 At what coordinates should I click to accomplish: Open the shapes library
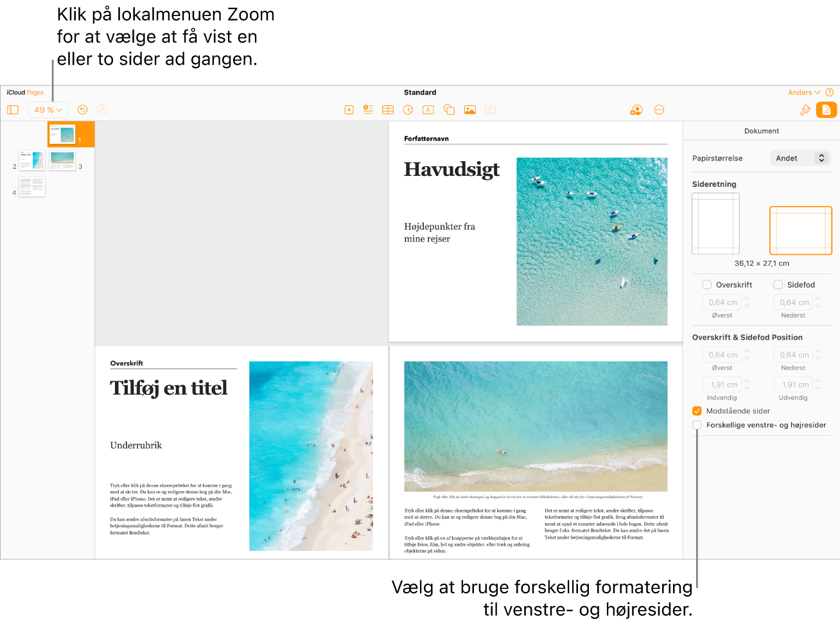click(x=449, y=110)
